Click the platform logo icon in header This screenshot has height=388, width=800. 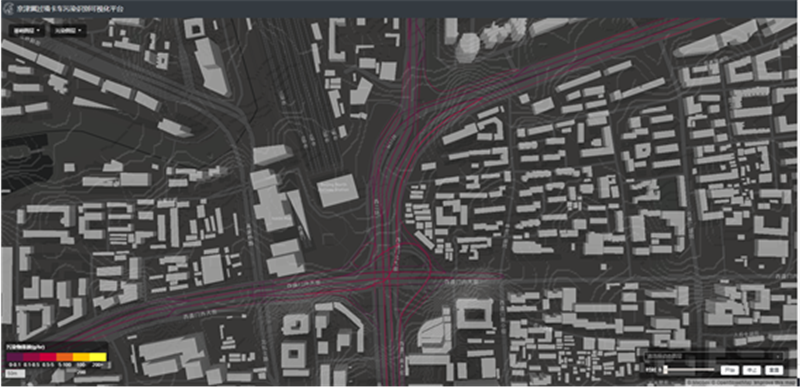tap(9, 9)
